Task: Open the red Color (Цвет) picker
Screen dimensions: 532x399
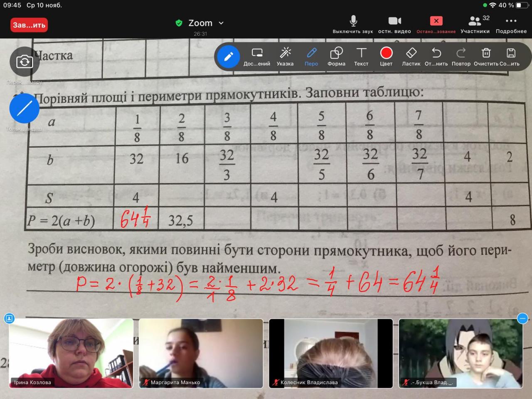Action: click(x=386, y=56)
